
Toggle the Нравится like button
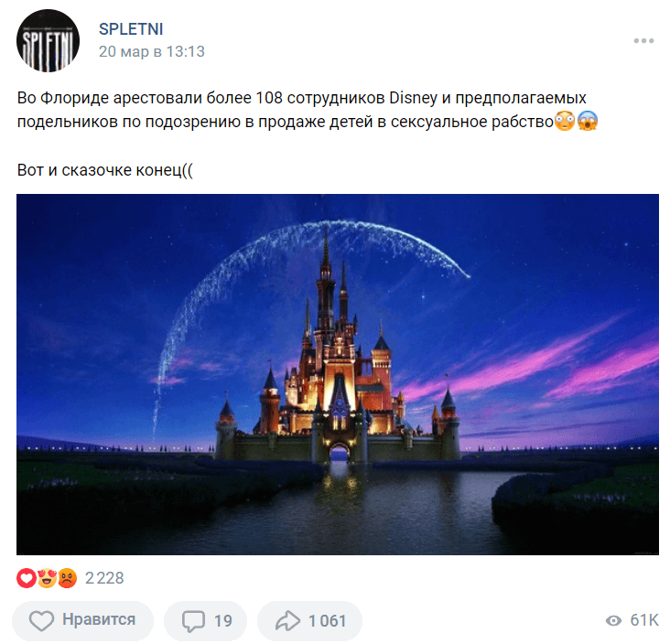coord(82,620)
